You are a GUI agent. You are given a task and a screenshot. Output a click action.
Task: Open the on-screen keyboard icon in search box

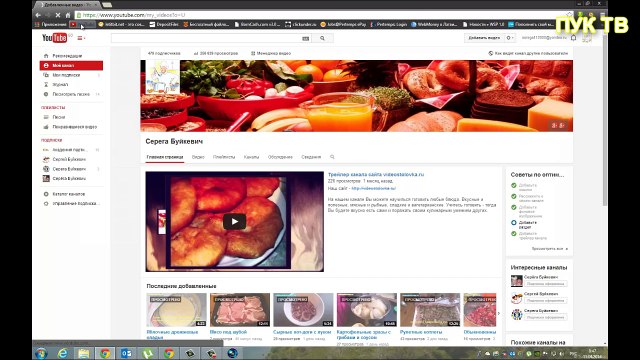305,38
